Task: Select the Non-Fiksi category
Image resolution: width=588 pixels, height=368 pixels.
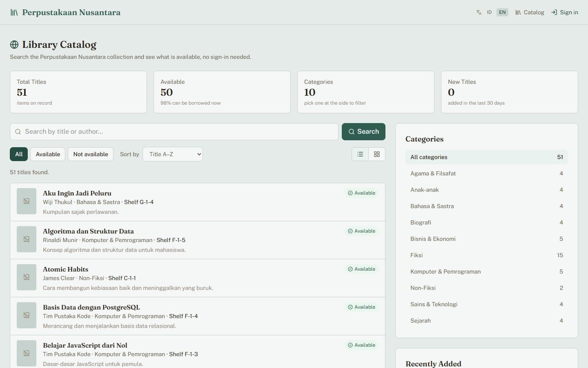Action: coord(487,288)
